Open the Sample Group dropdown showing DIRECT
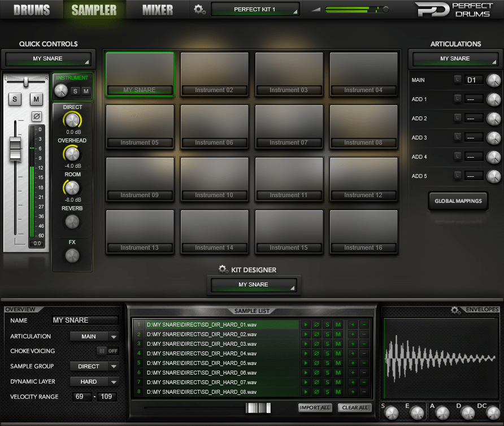The image size is (504, 426). (94, 366)
